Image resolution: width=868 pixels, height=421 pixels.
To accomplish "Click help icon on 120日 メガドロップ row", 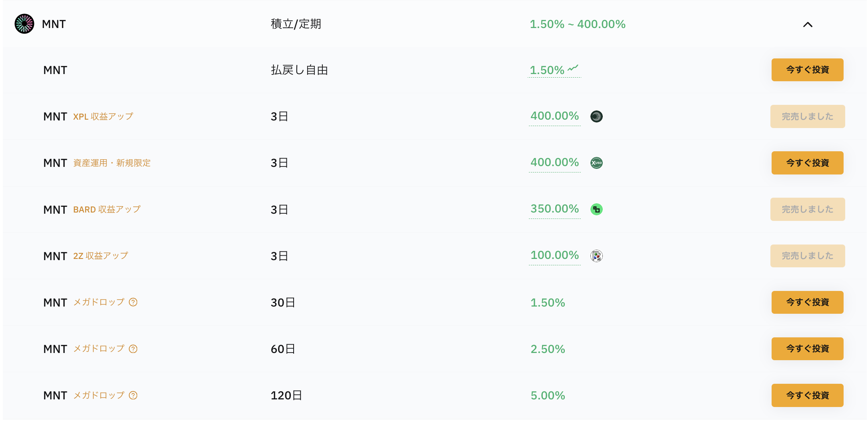I will 133,395.
